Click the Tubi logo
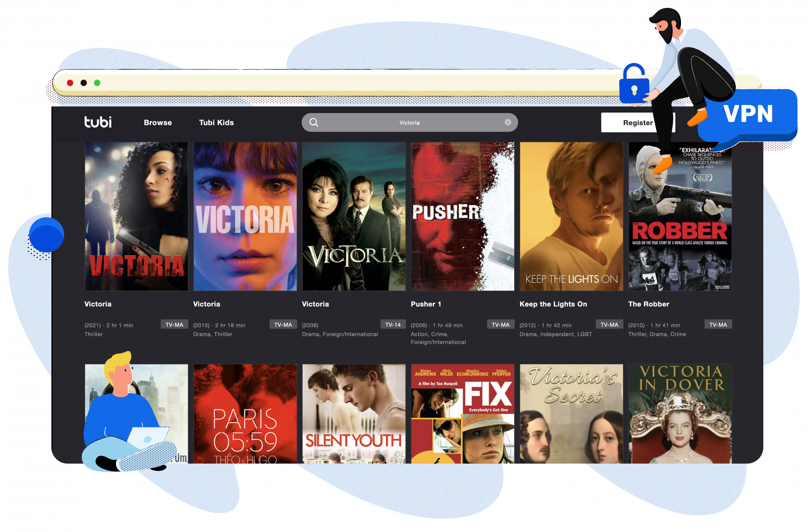The image size is (808, 532). [98, 122]
